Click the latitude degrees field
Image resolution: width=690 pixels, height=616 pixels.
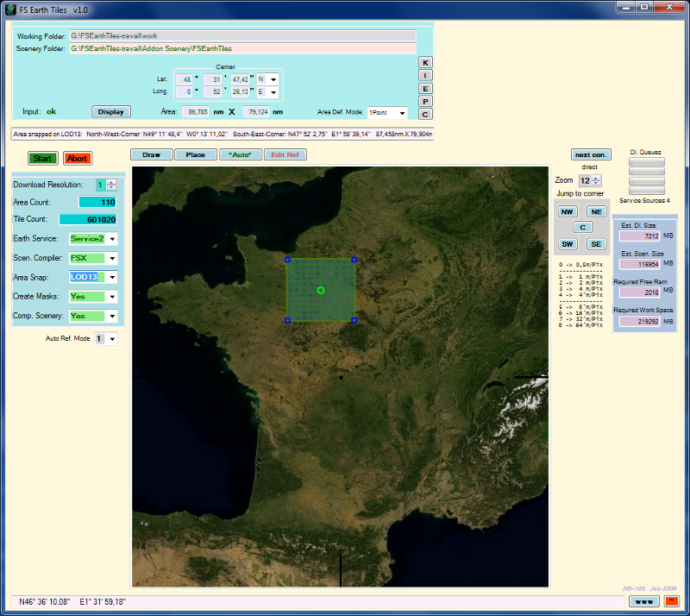coord(185,79)
